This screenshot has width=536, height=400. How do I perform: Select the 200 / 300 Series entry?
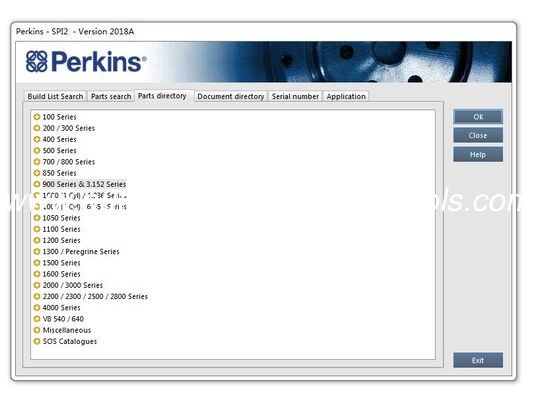pyautogui.click(x=69, y=128)
